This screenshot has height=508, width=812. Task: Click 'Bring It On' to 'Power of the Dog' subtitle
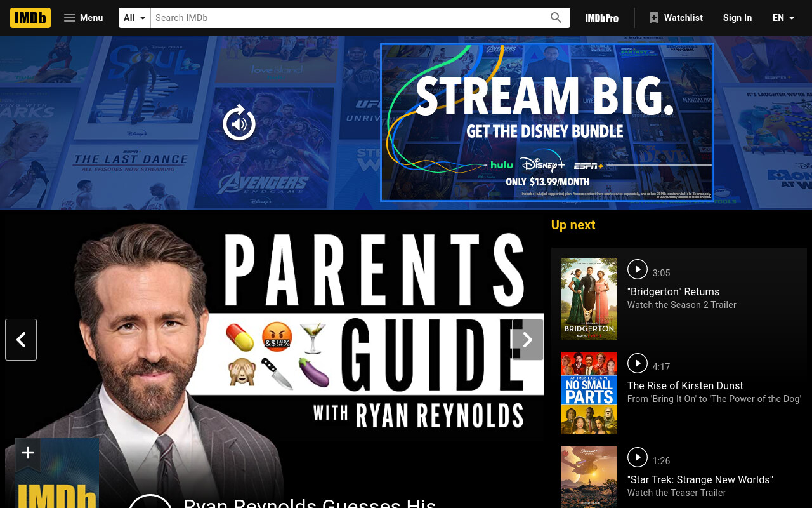[714, 399]
